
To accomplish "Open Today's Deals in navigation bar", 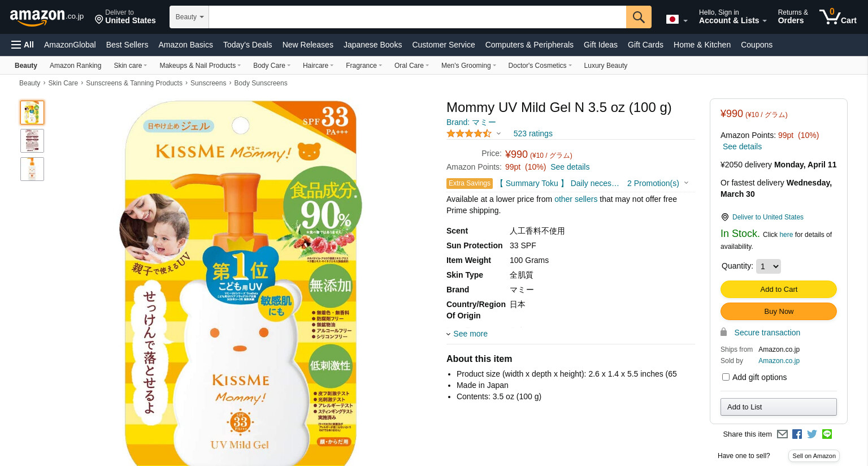I will [x=248, y=45].
